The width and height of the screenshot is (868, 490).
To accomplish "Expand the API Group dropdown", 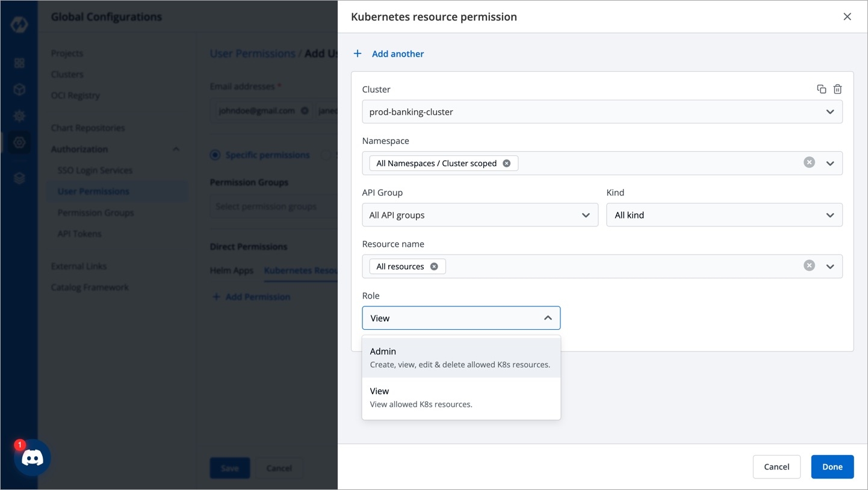I will [480, 215].
